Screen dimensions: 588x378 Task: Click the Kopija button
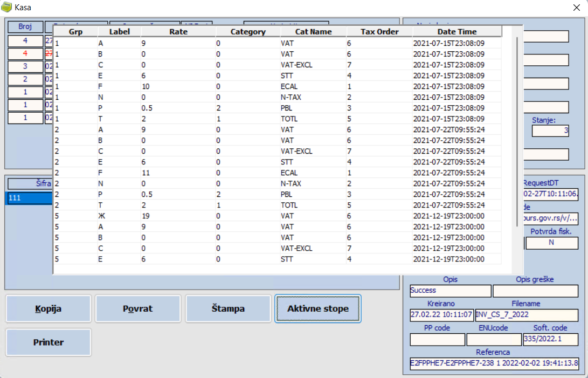tap(49, 308)
